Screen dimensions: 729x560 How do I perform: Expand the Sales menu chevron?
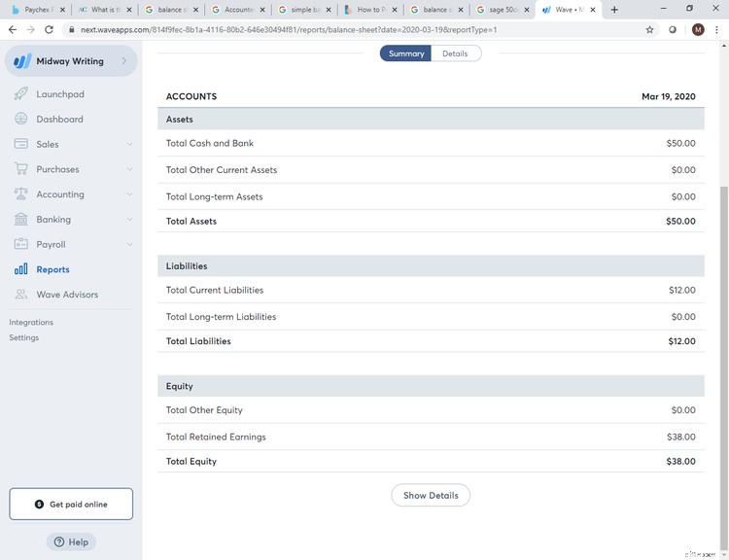(x=129, y=144)
